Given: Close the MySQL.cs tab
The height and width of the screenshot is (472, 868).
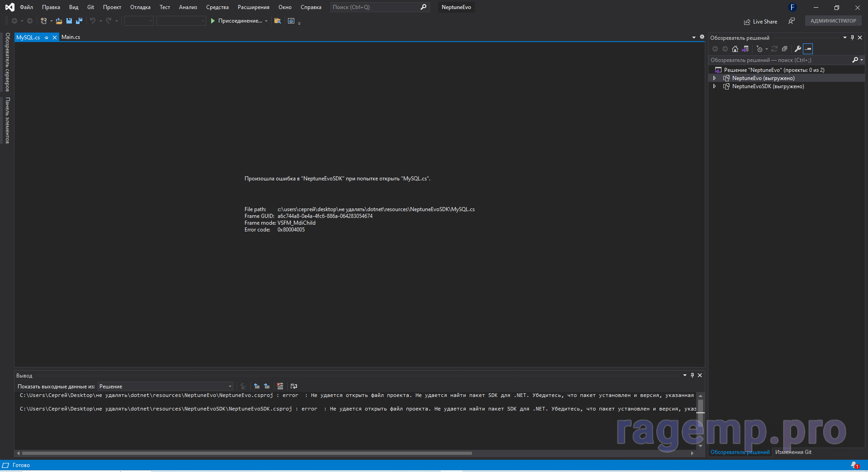Looking at the screenshot, I should [x=55, y=38].
